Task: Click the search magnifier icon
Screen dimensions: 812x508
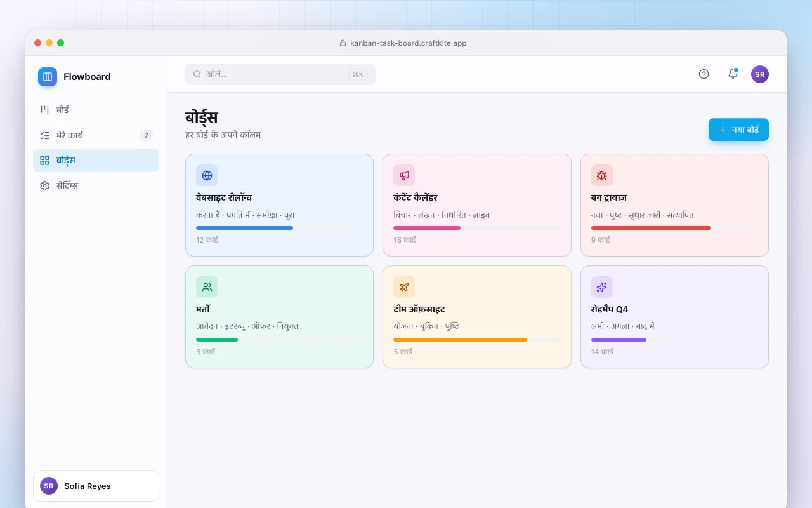Action: tap(197, 74)
